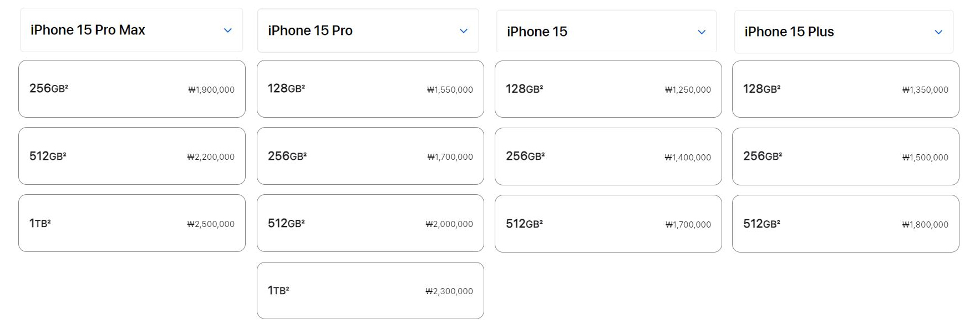Select 1TB iPhone 15 Pro Max at ₩2,500,000
This screenshot has height=333, width=980.
pyautogui.click(x=132, y=223)
